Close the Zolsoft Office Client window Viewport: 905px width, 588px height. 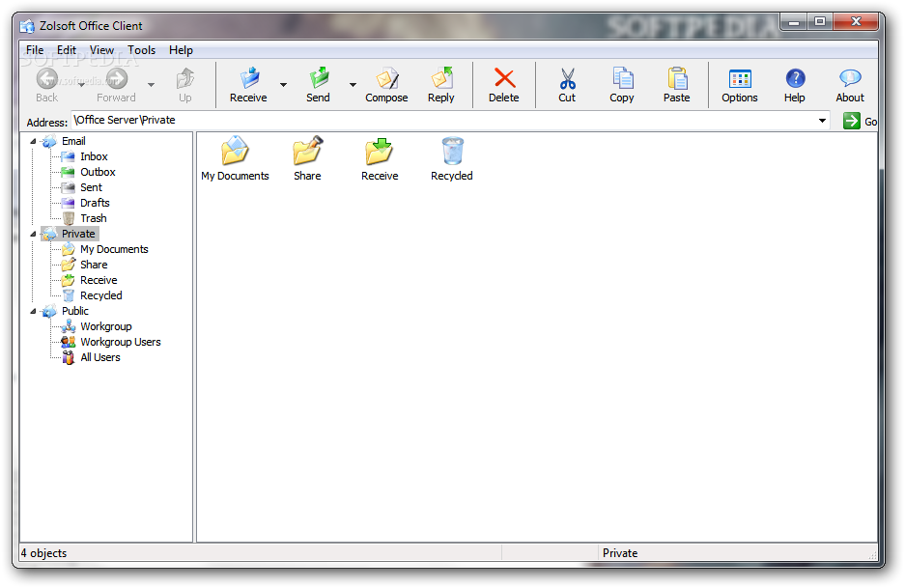856,22
